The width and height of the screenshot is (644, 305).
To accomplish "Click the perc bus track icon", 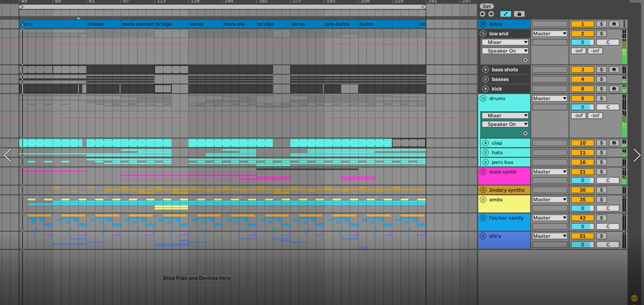I will pyautogui.click(x=485, y=162).
